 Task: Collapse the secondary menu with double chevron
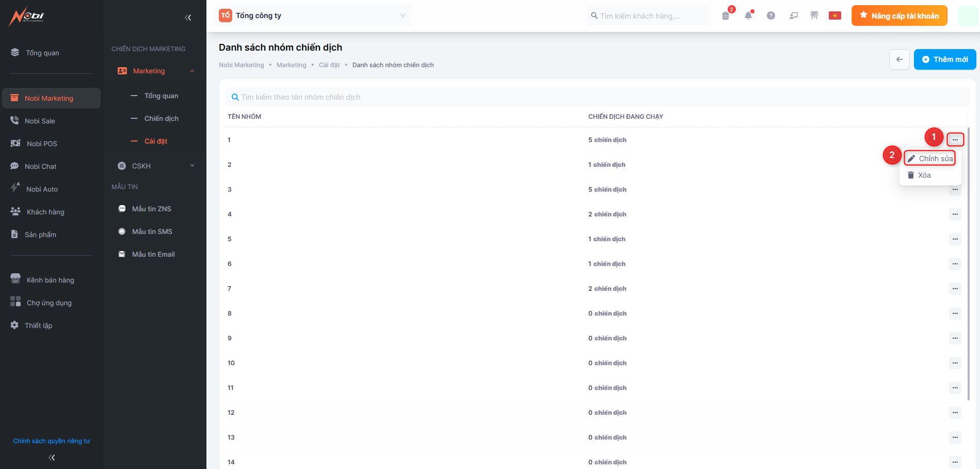188,18
